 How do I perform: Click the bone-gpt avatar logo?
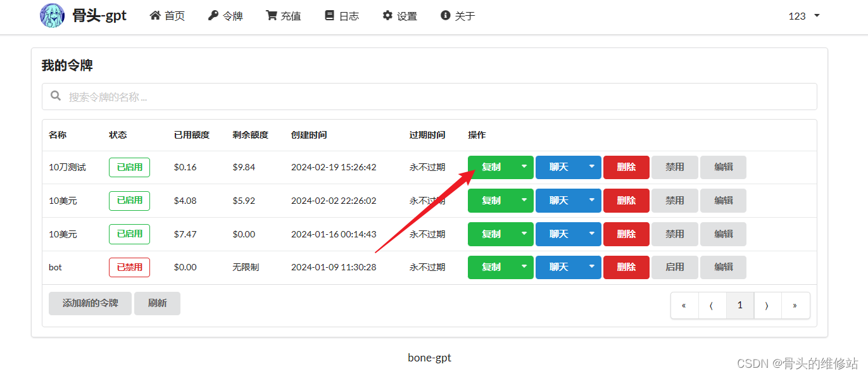[x=52, y=15]
